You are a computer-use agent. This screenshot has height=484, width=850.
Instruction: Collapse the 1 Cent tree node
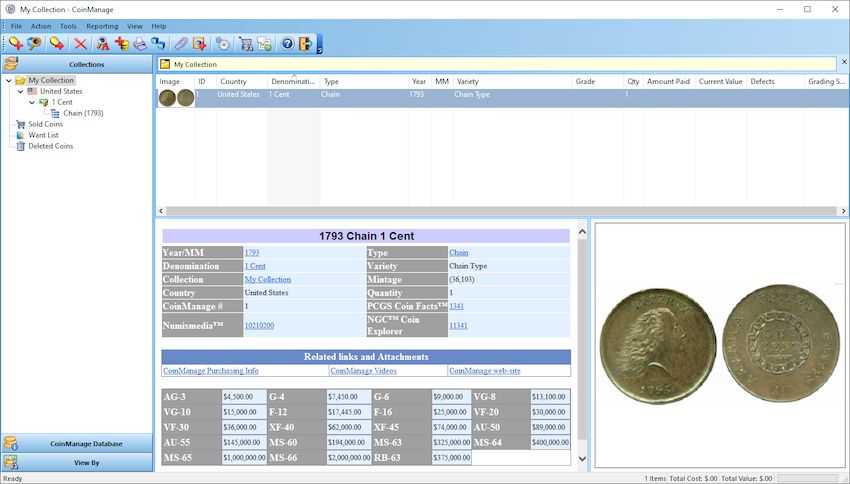(32, 102)
